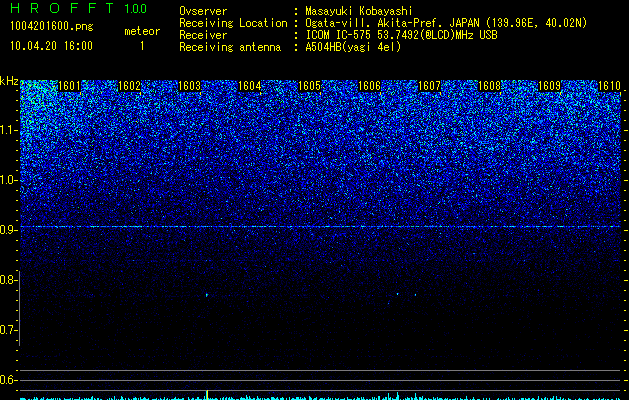The image size is (629, 400).
Task: Click the 1.1 frequency axis label
Action: [x=8, y=130]
